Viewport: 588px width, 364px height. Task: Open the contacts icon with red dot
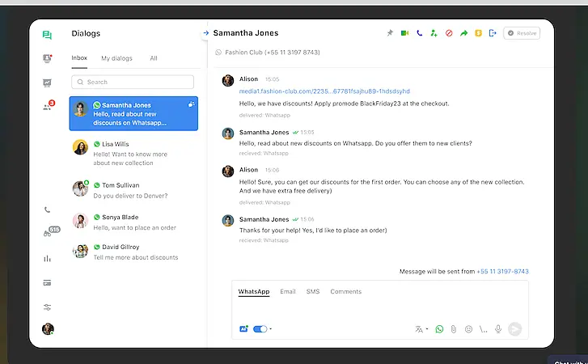coord(47,58)
